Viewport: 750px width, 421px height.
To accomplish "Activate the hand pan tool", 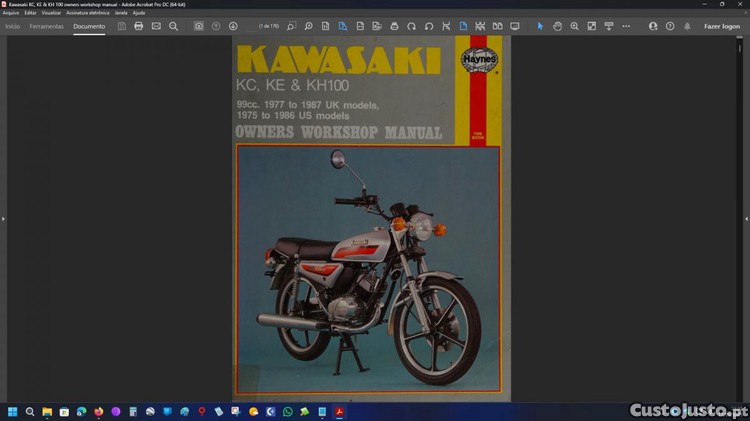I will coord(557,26).
